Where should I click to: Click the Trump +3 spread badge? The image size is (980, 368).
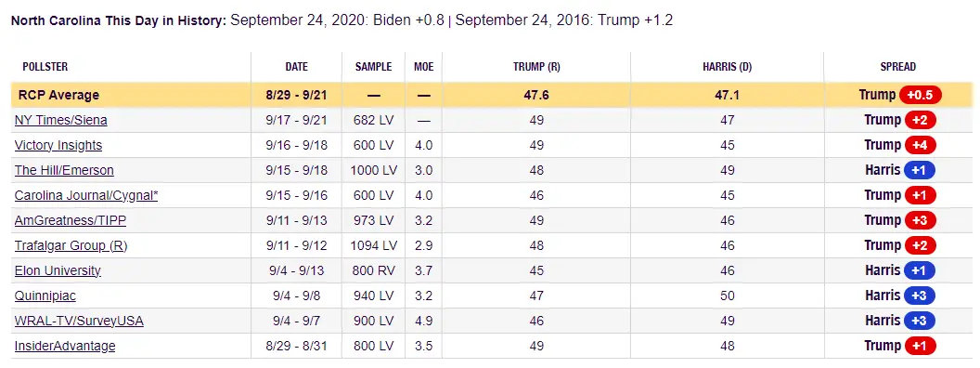point(920,220)
